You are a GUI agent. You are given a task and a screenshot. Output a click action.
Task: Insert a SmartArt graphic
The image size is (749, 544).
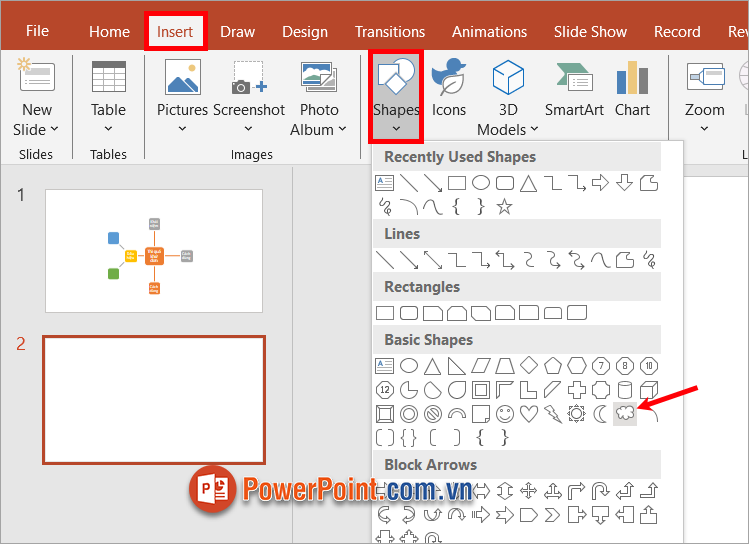(574, 88)
